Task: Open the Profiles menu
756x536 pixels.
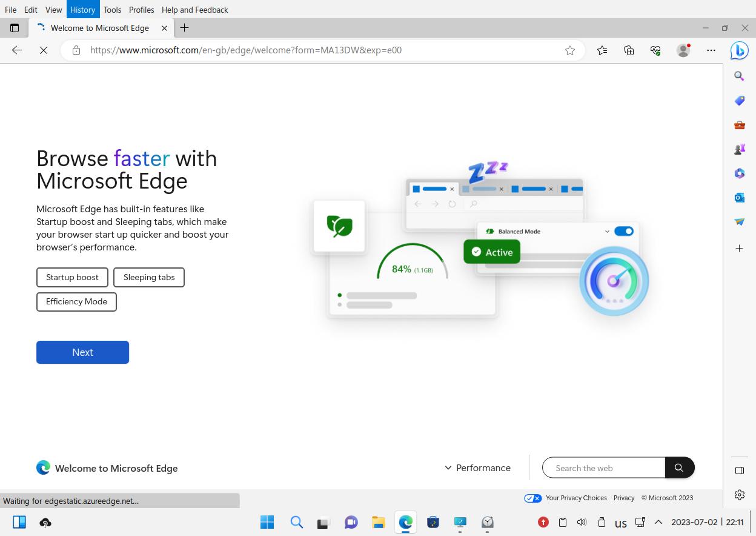Action: [x=142, y=10]
